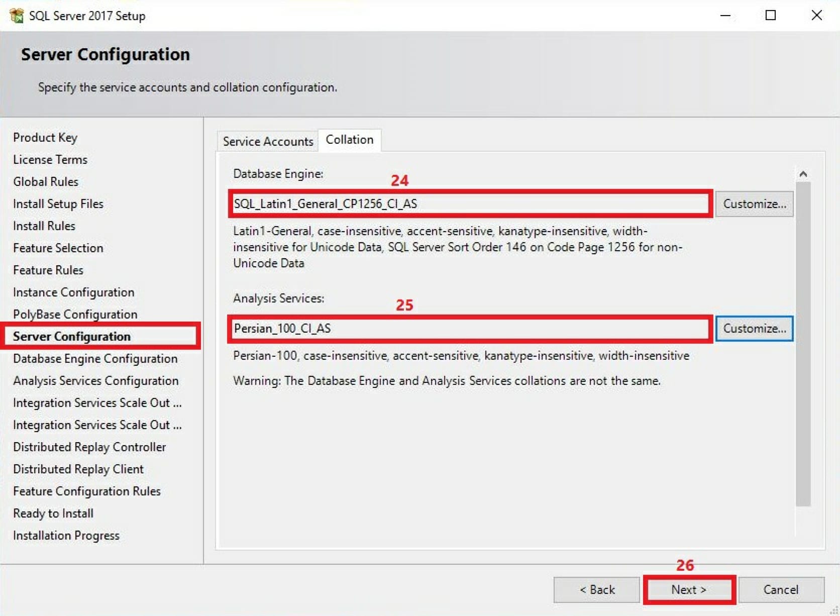The height and width of the screenshot is (616, 840).
Task: Maximize the setup window
Action: tap(770, 16)
